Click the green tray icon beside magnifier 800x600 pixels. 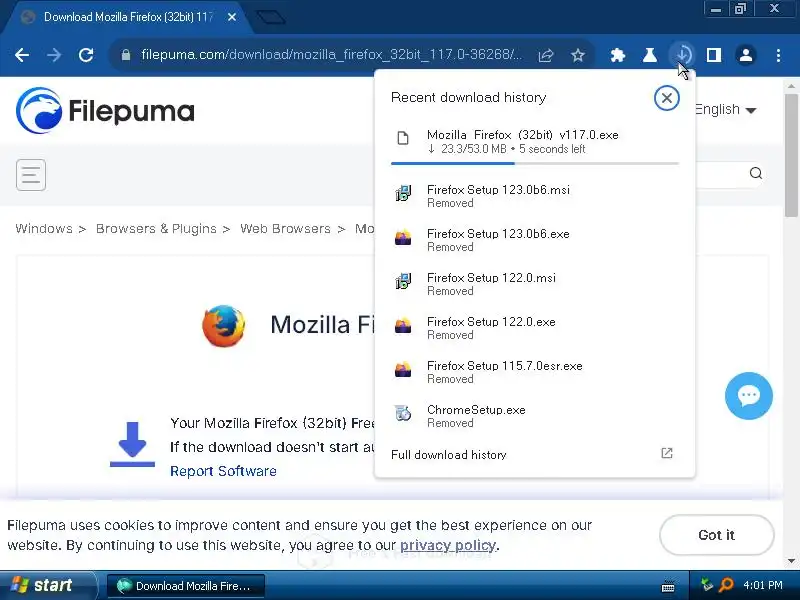click(x=707, y=585)
